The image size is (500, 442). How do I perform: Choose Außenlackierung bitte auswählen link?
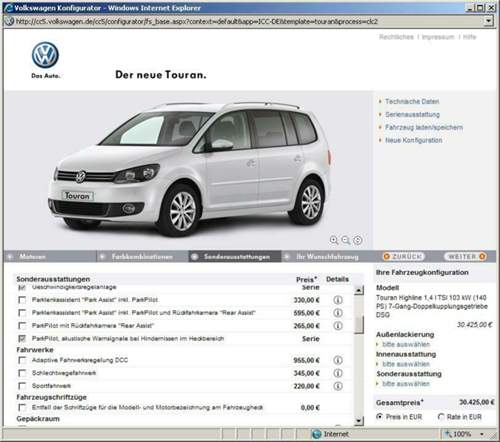pyautogui.click(x=406, y=344)
